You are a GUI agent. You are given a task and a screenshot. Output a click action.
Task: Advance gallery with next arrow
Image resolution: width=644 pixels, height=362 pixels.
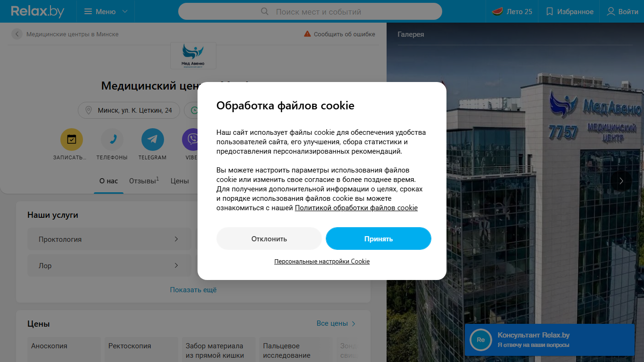[621, 181]
